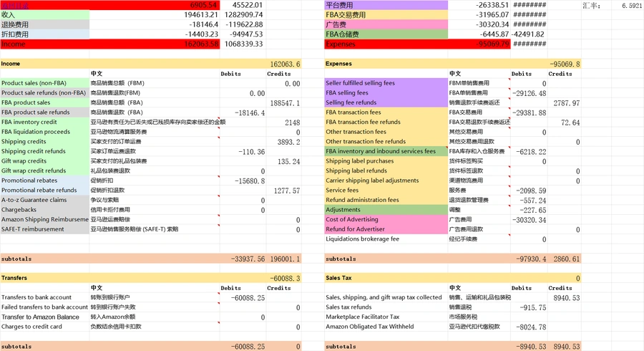The image size is (644, 351).
Task: Select the credit value 2148
Action: tap(293, 122)
